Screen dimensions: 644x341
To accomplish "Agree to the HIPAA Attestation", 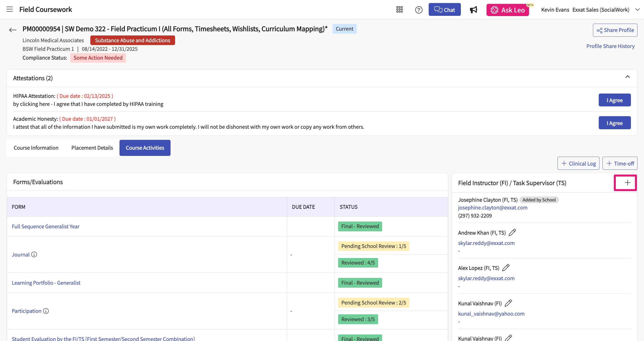I will click(x=614, y=100).
